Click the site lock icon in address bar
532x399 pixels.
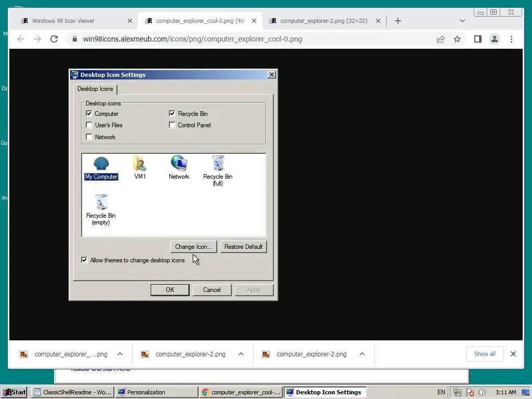point(75,39)
